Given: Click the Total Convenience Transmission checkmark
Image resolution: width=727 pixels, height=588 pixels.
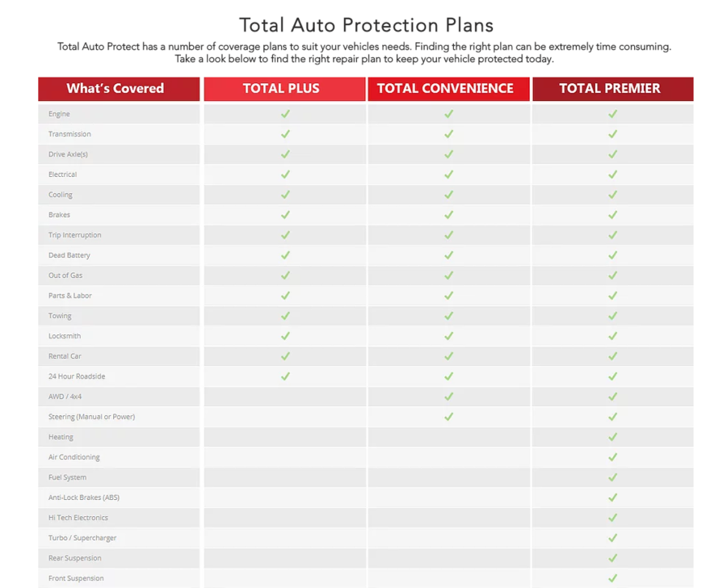Looking at the screenshot, I should [x=448, y=134].
